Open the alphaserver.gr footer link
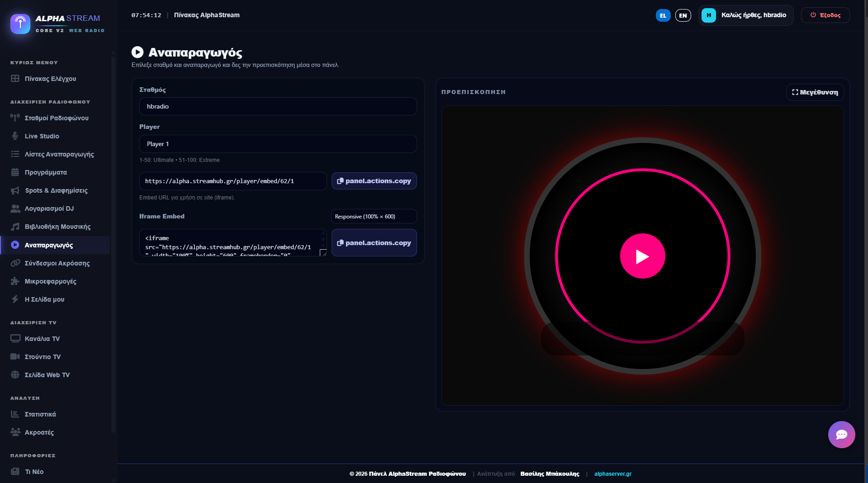Viewport: 868px width, 483px height. click(x=613, y=474)
